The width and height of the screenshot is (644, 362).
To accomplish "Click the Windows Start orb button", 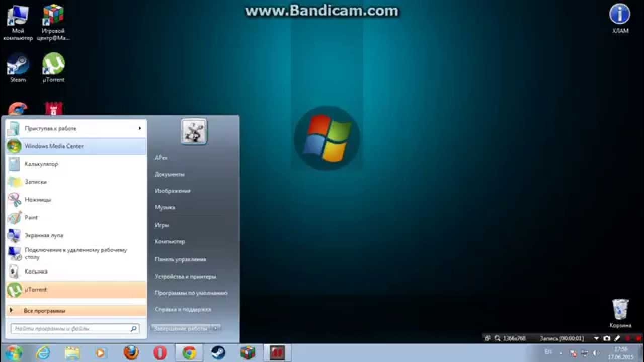I will [x=14, y=352].
